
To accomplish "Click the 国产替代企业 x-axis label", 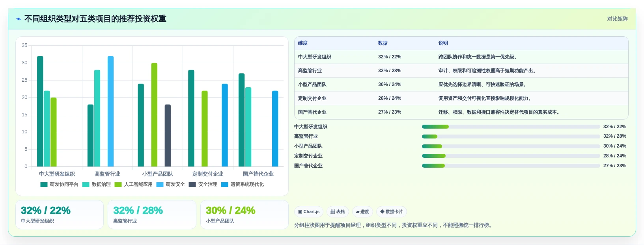I will point(258,174).
